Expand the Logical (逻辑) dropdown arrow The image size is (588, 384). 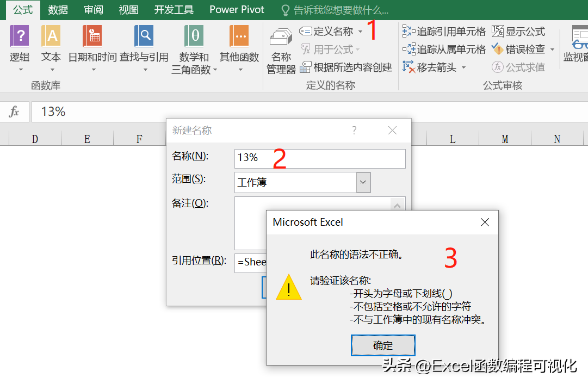click(21, 70)
